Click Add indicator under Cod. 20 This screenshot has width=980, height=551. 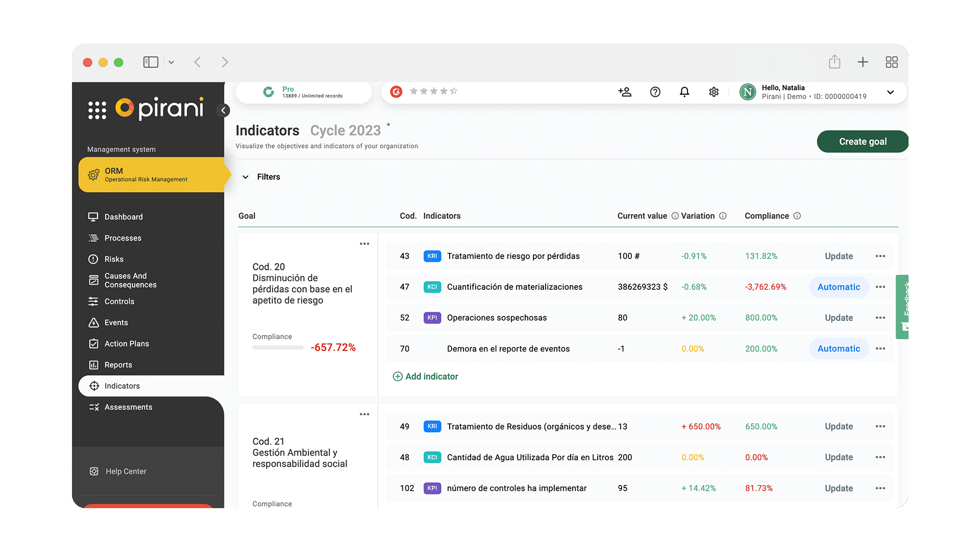pos(426,376)
